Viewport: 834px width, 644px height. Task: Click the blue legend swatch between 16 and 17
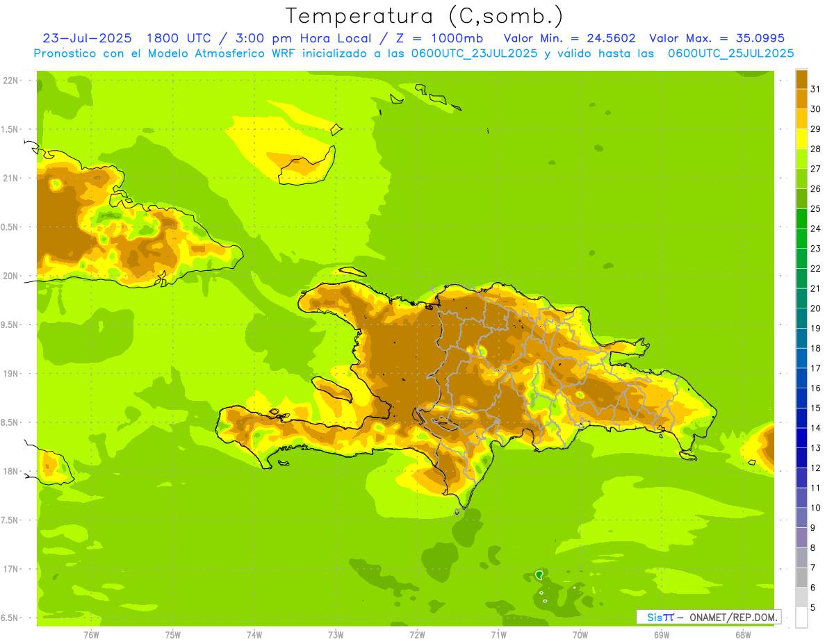(801, 378)
